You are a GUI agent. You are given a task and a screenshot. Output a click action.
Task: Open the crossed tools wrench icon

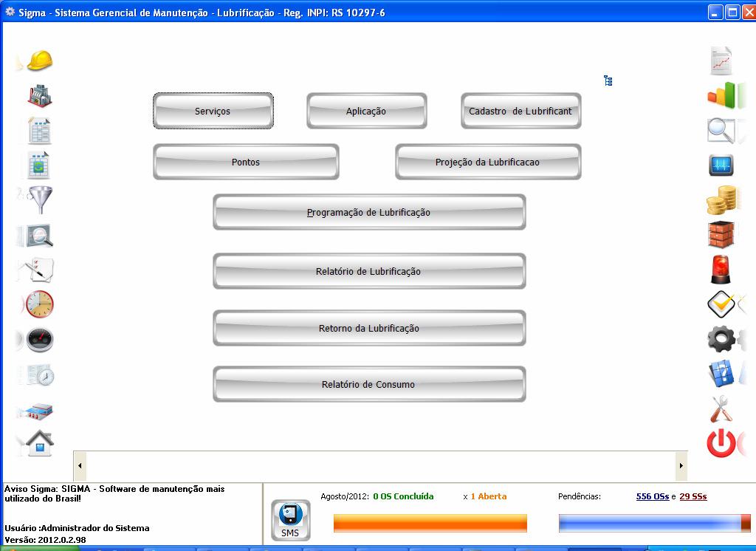pyautogui.click(x=721, y=409)
